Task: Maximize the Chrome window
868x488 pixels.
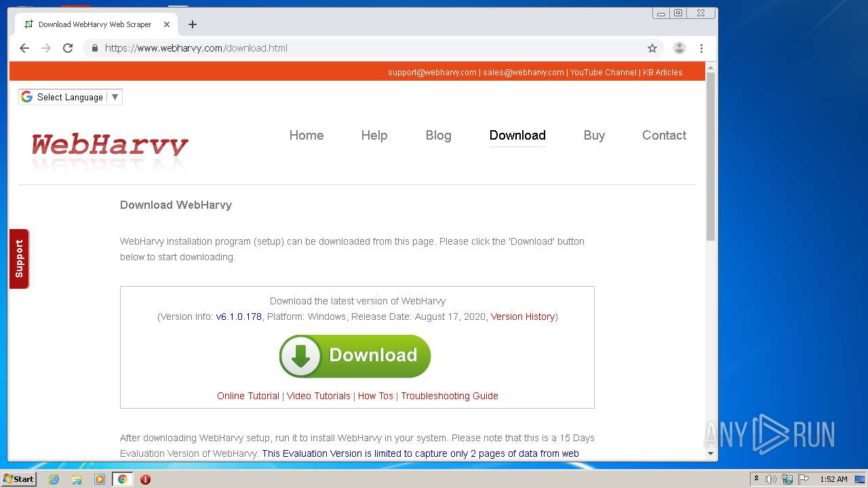Action: point(677,13)
